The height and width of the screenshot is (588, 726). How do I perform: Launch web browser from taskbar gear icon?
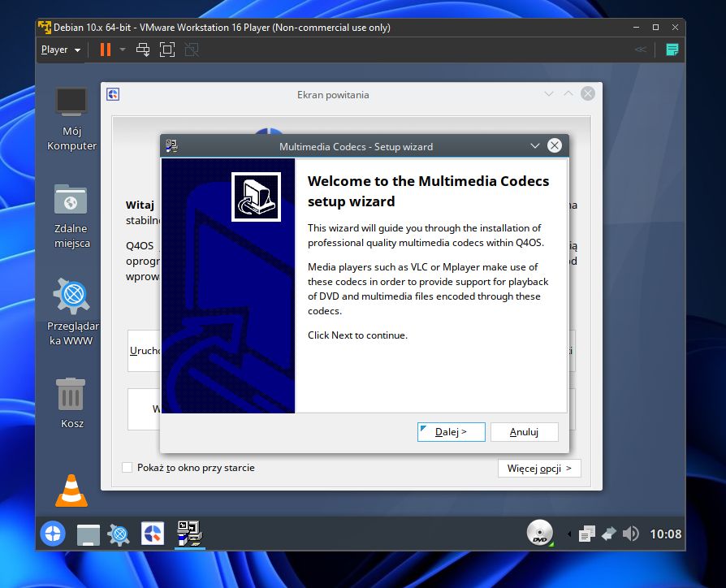[x=119, y=534]
